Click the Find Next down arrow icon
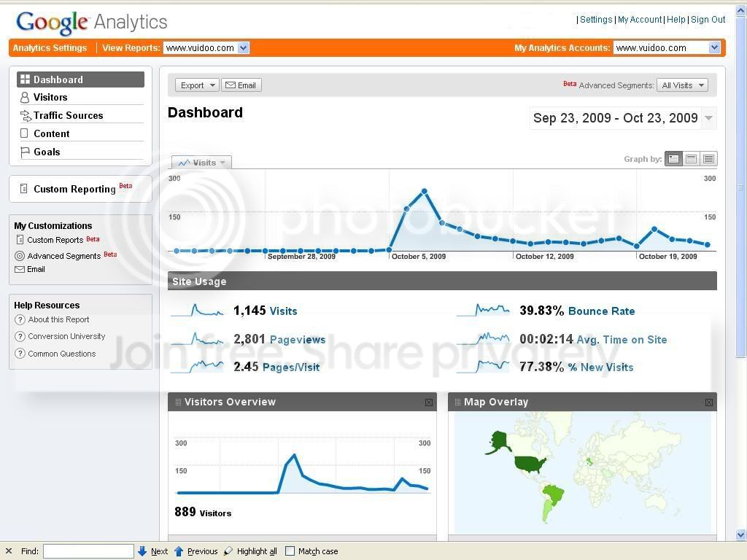 pyautogui.click(x=142, y=551)
